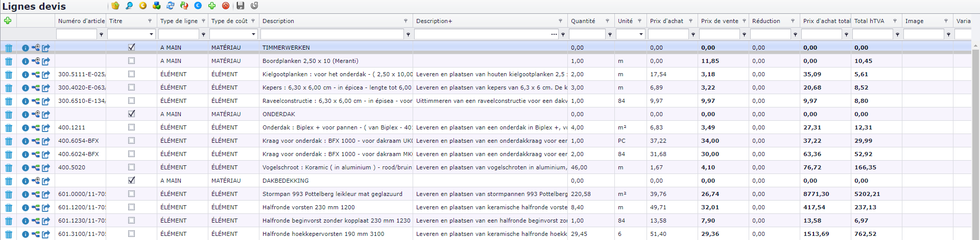Click the tree icon on row 400.1211
Screen dimensions: 980x240
coord(36,128)
